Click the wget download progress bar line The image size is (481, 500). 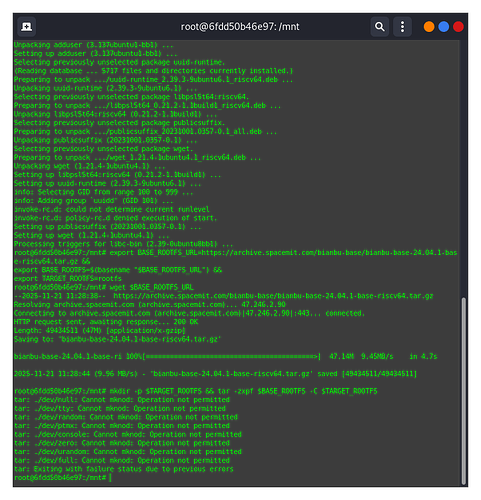point(225,356)
